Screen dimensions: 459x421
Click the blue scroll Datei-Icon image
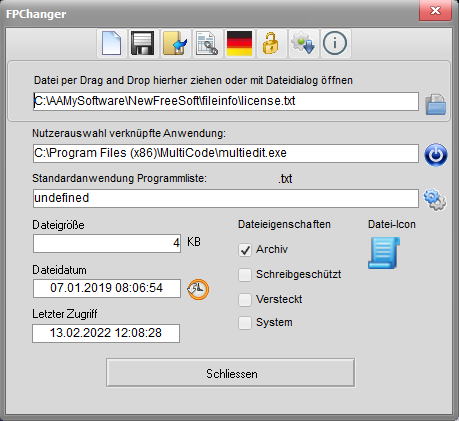click(x=384, y=253)
